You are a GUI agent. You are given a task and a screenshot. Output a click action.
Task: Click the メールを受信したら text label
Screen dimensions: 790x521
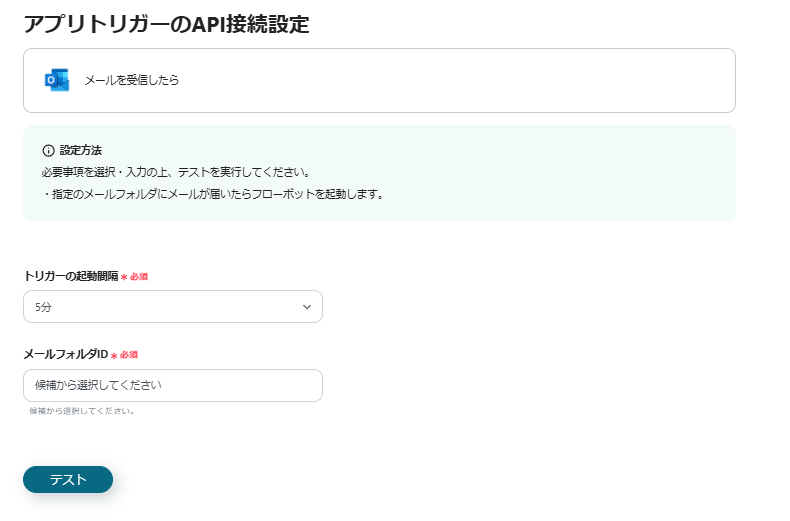tap(131, 80)
